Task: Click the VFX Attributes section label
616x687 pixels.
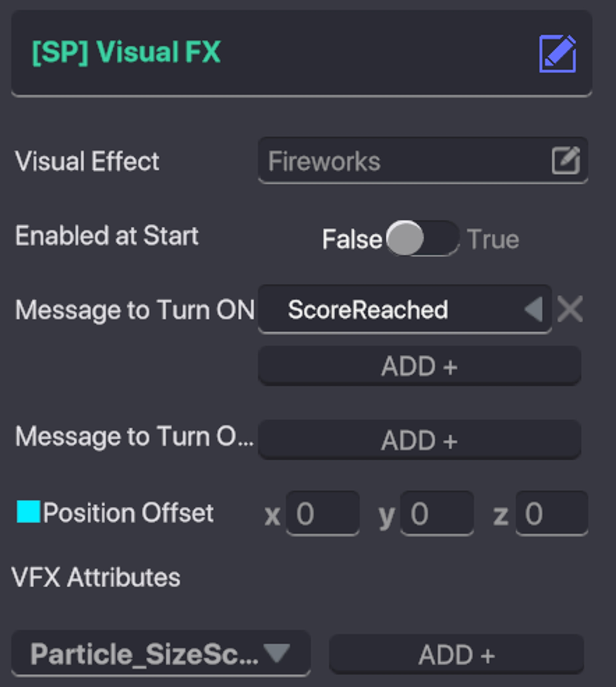Action: [96, 577]
